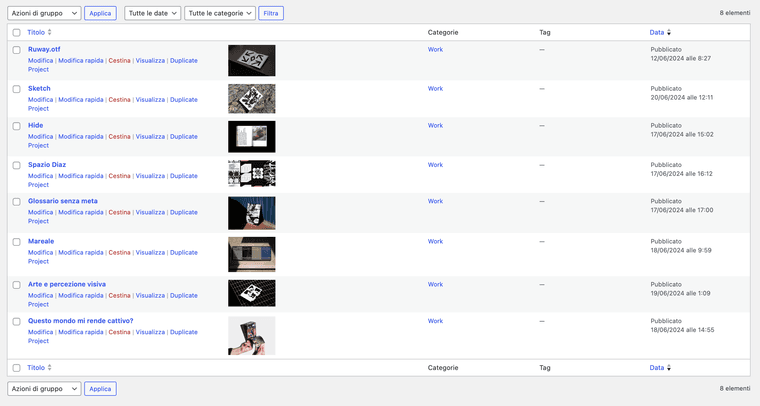Click the top Applica button

pyautogui.click(x=100, y=13)
